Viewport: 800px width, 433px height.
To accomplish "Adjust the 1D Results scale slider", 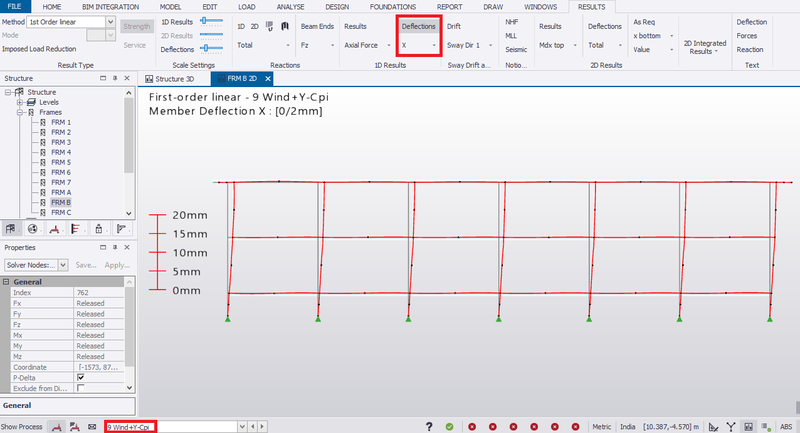I will point(211,21).
